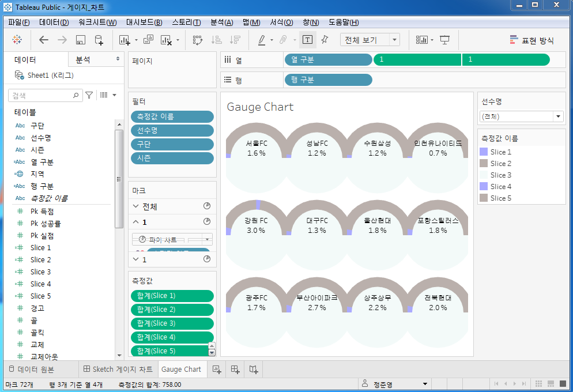Click the duplicate sheet icon

tap(148, 39)
